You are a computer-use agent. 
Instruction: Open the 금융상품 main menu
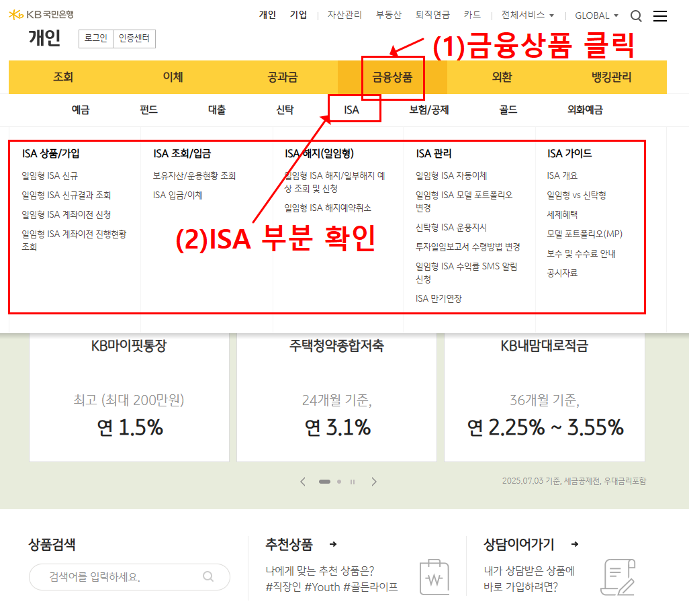click(392, 77)
